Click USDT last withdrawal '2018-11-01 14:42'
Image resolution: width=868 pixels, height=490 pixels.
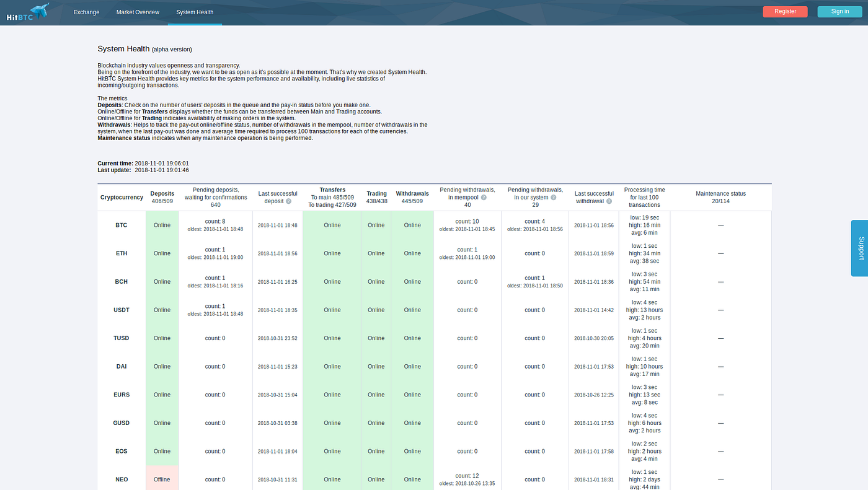pos(594,310)
